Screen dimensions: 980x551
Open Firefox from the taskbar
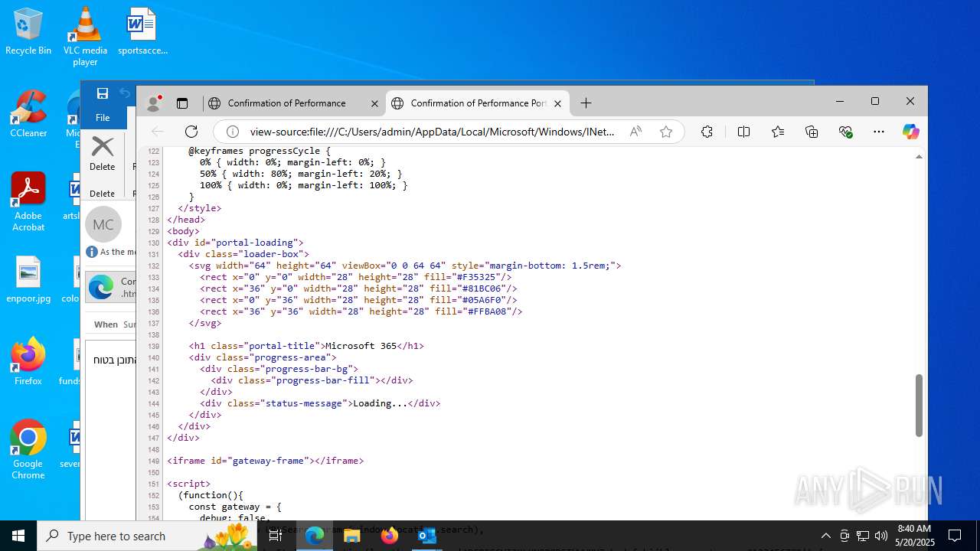click(x=390, y=536)
